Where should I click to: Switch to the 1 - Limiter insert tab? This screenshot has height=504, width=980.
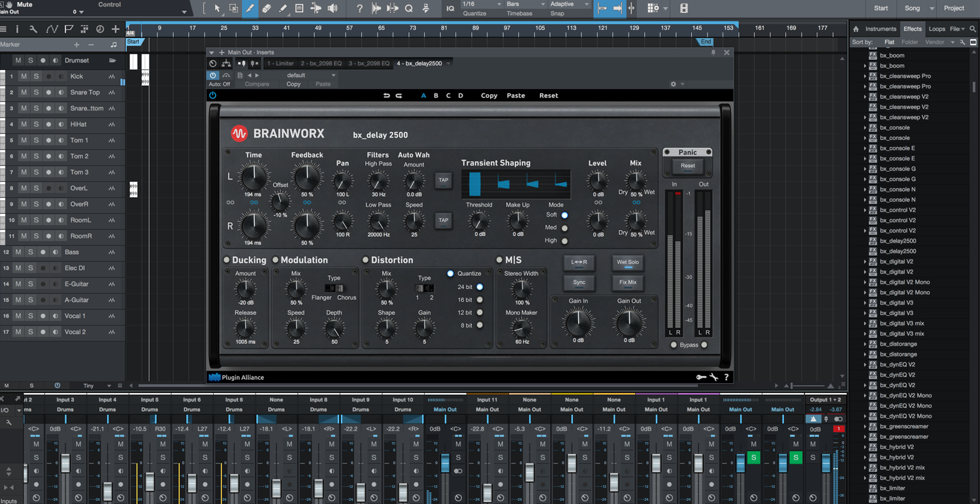(280, 63)
